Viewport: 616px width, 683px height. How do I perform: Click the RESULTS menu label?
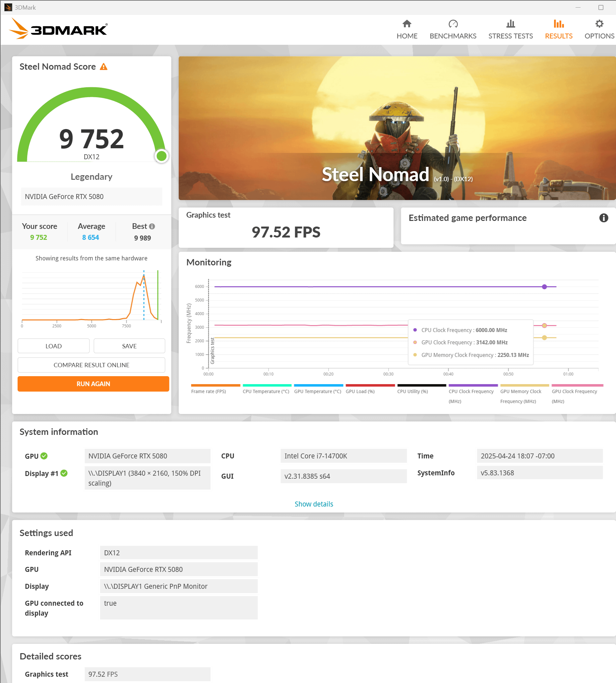(x=558, y=36)
